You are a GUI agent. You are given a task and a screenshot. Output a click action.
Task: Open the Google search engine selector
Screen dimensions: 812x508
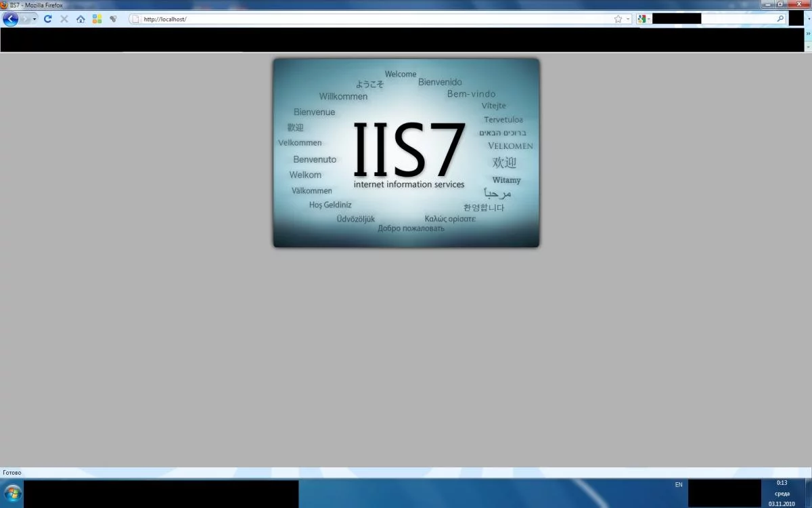(644, 19)
